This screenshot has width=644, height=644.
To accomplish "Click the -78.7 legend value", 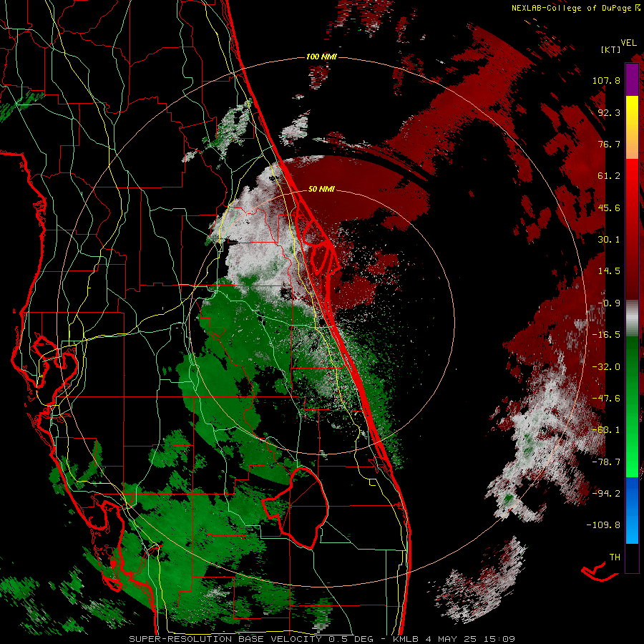I will point(606,462).
